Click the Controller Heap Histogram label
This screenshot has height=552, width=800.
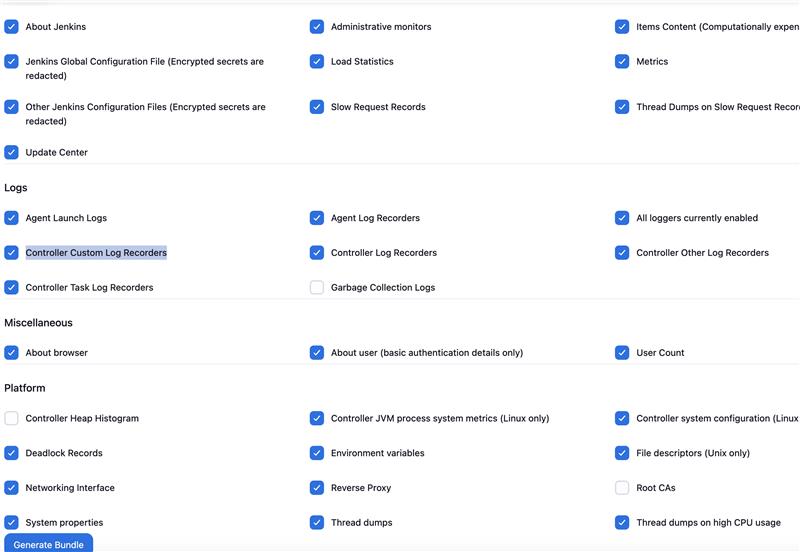coord(82,418)
